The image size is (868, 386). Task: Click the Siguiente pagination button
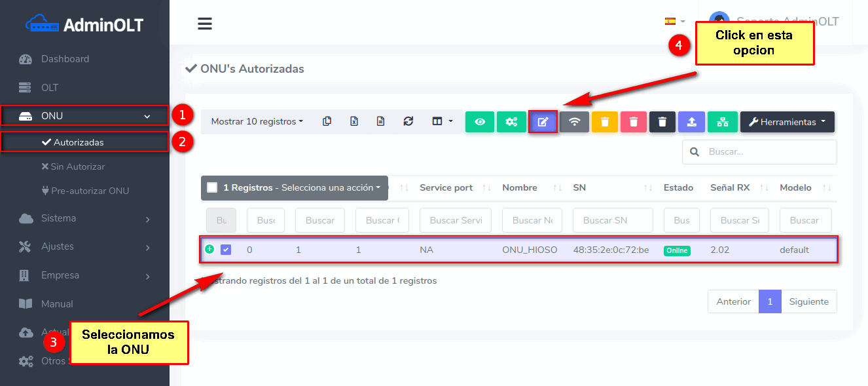coord(808,301)
